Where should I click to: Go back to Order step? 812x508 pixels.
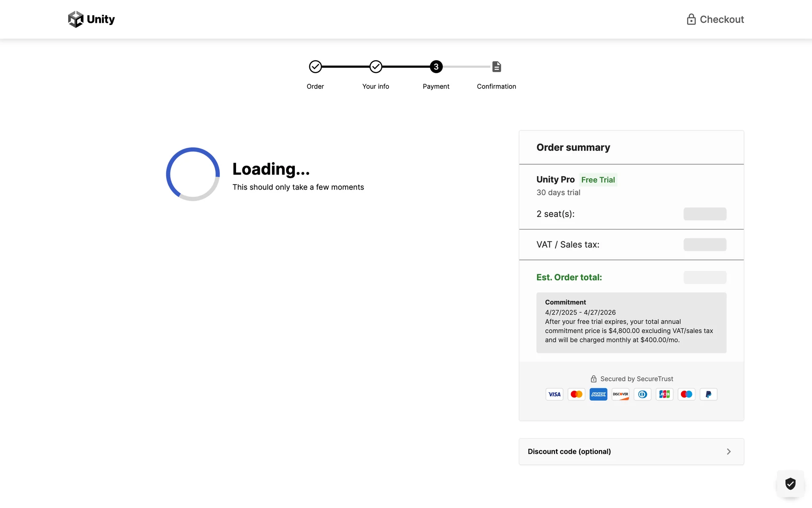(x=315, y=67)
